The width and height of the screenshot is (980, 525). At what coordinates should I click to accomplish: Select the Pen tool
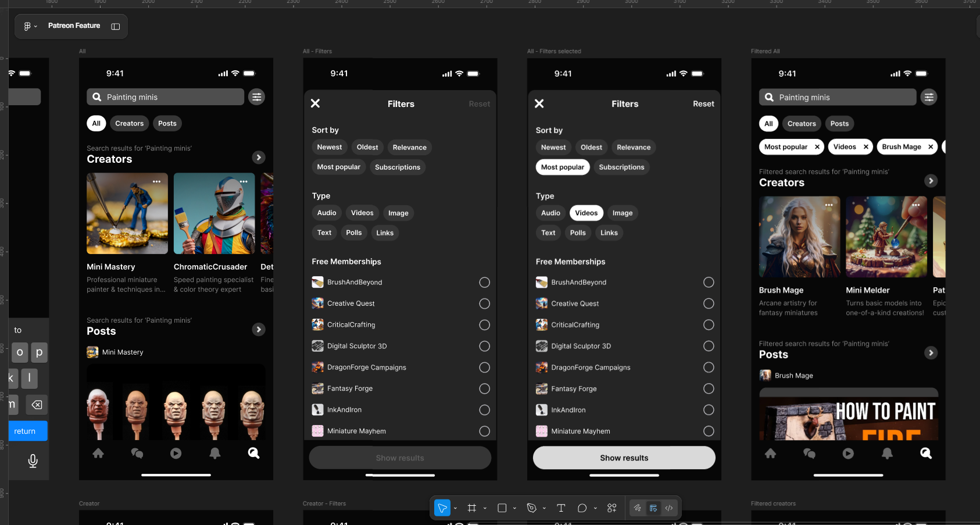coord(532,508)
